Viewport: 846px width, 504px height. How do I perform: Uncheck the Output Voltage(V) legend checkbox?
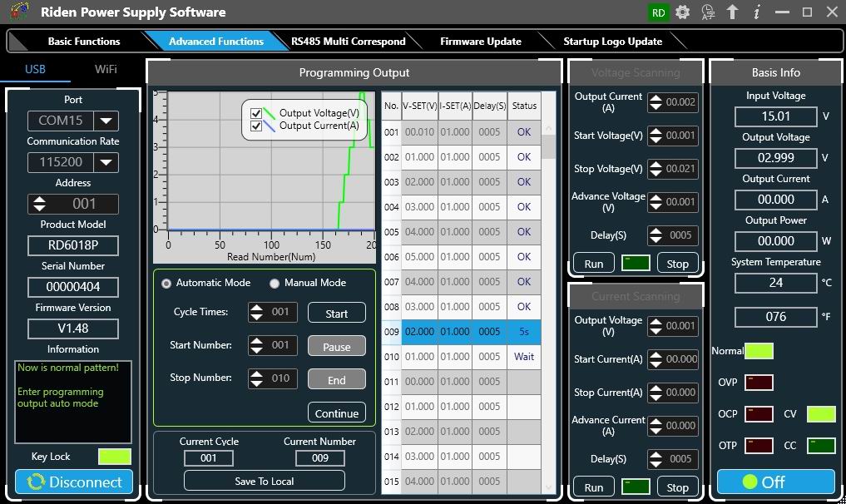(x=256, y=113)
